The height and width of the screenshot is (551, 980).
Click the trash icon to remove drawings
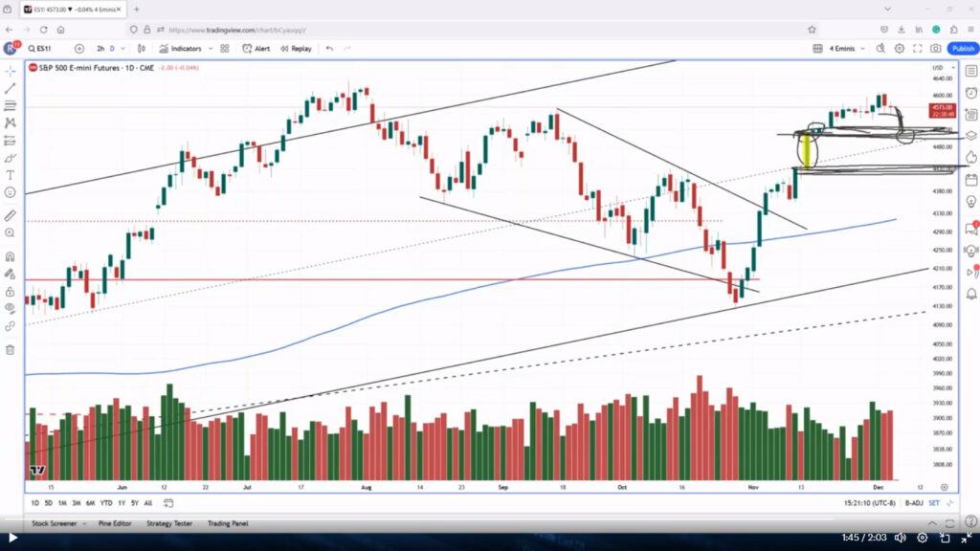pyautogui.click(x=10, y=350)
